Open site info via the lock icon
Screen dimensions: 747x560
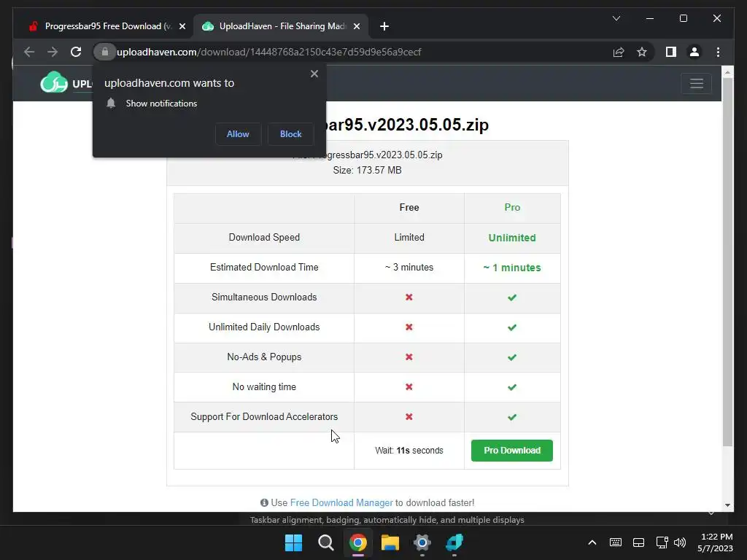click(105, 52)
